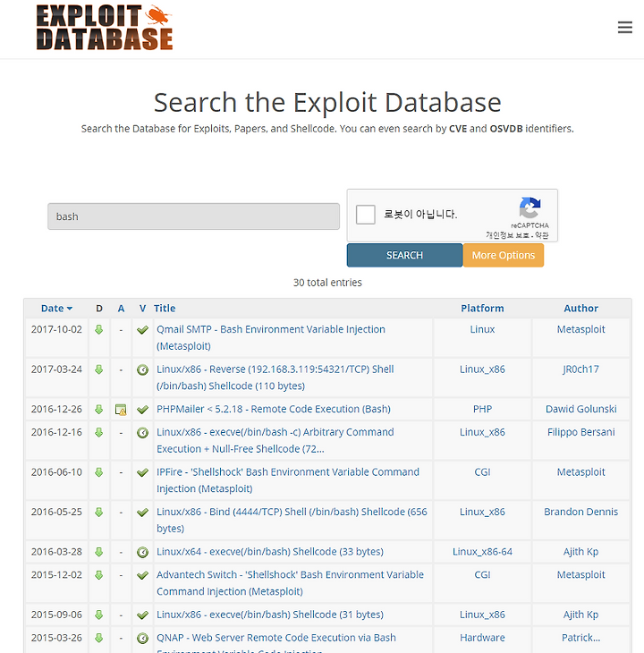This screenshot has width=644, height=653.
Task: Open the Advantech Switch Shellshock exploit title
Action: [290, 583]
